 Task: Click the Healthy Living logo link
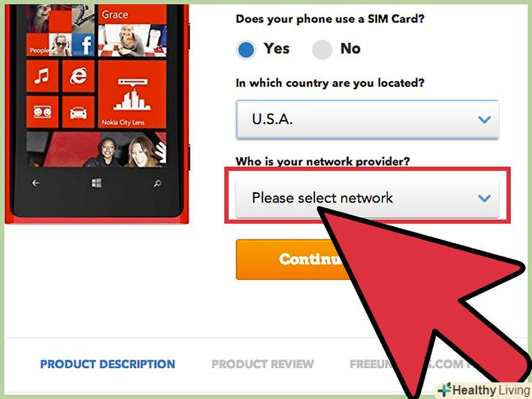pos(485,390)
